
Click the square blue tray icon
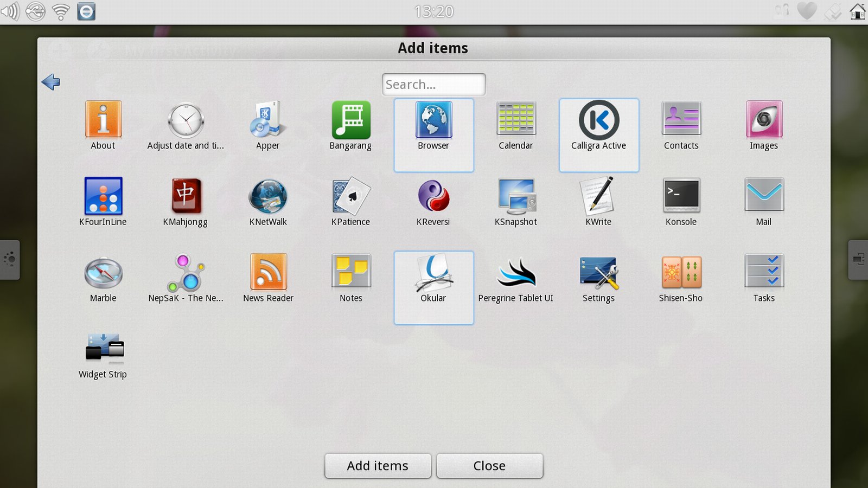86,11
